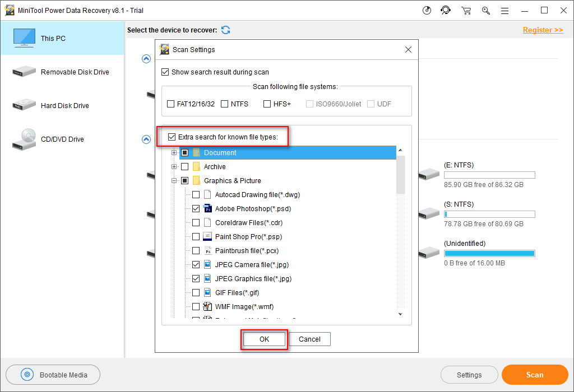Check the Archive category checkbox
This screenshot has height=392, width=574.
pyautogui.click(x=185, y=166)
